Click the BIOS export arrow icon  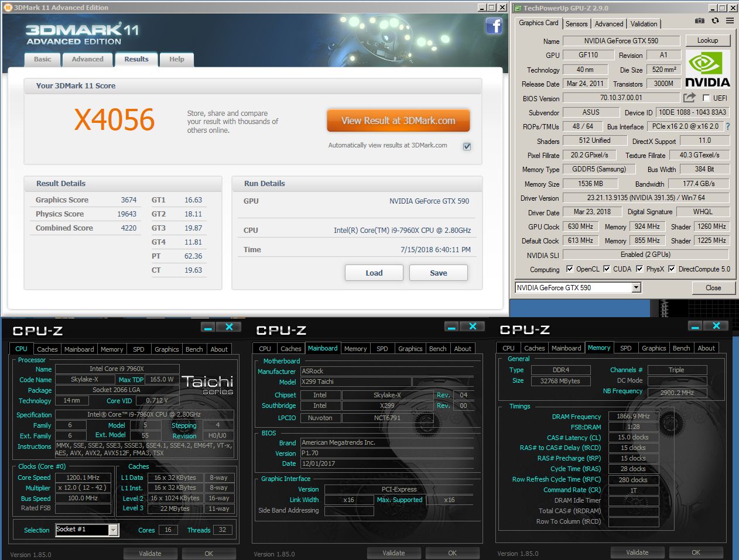coord(689,98)
